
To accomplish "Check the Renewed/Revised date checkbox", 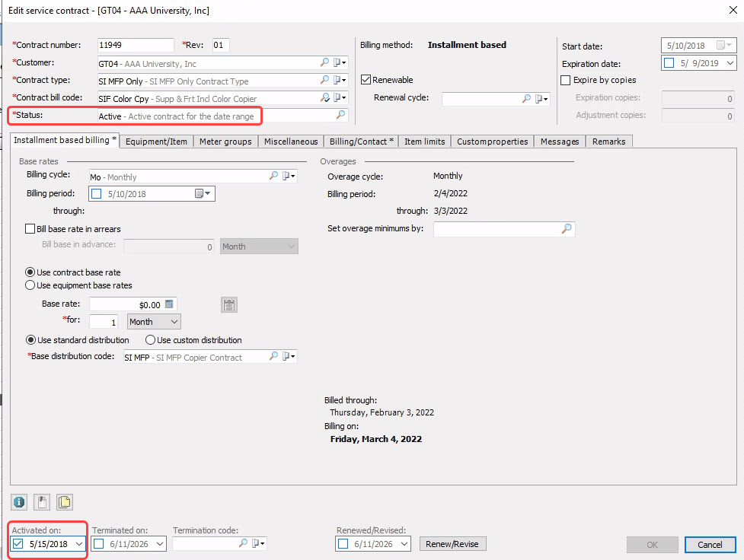I will point(343,544).
